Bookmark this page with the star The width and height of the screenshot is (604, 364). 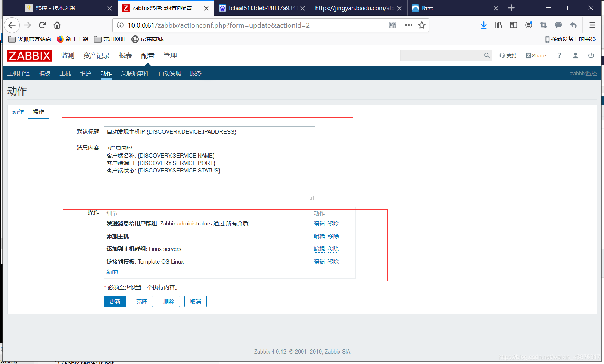(x=422, y=25)
